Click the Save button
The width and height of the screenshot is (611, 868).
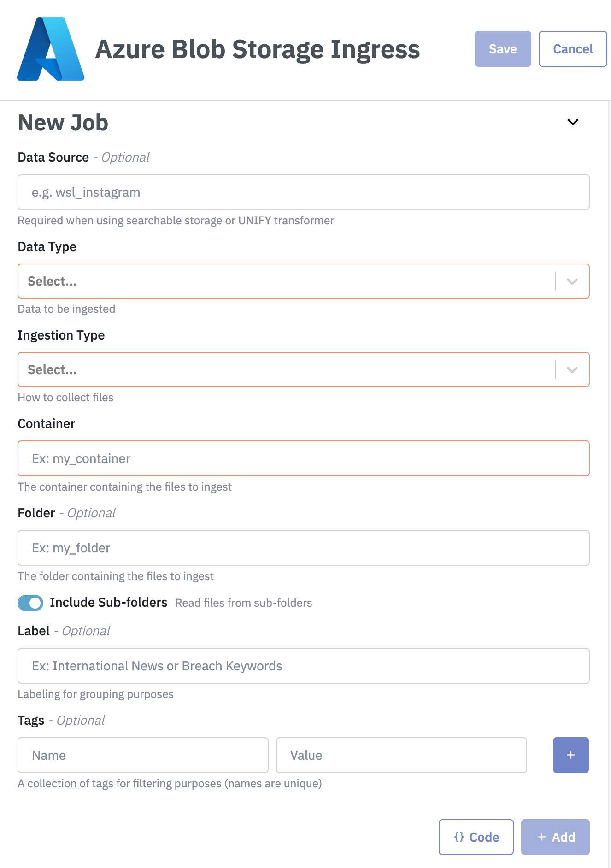pos(503,49)
